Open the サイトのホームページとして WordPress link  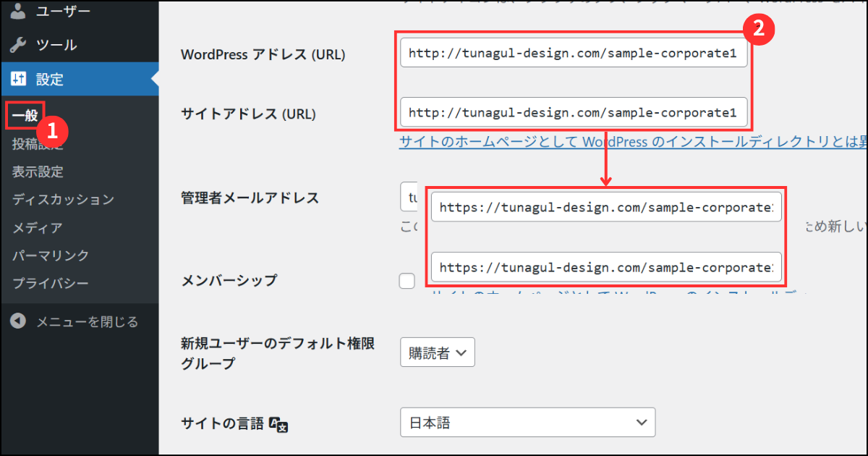click(x=633, y=143)
